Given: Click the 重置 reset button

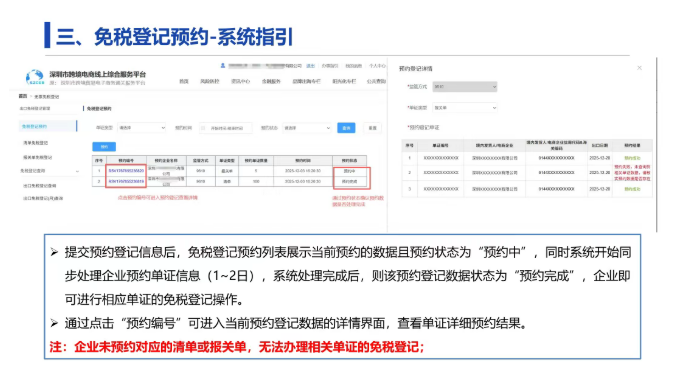Looking at the screenshot, I should click(372, 128).
